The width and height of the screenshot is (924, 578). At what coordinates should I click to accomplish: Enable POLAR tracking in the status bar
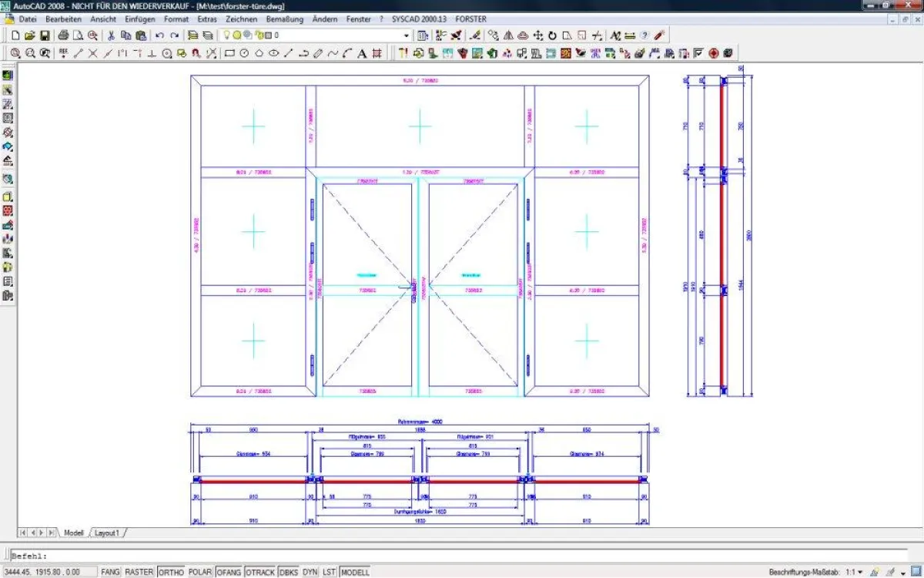[200, 572]
